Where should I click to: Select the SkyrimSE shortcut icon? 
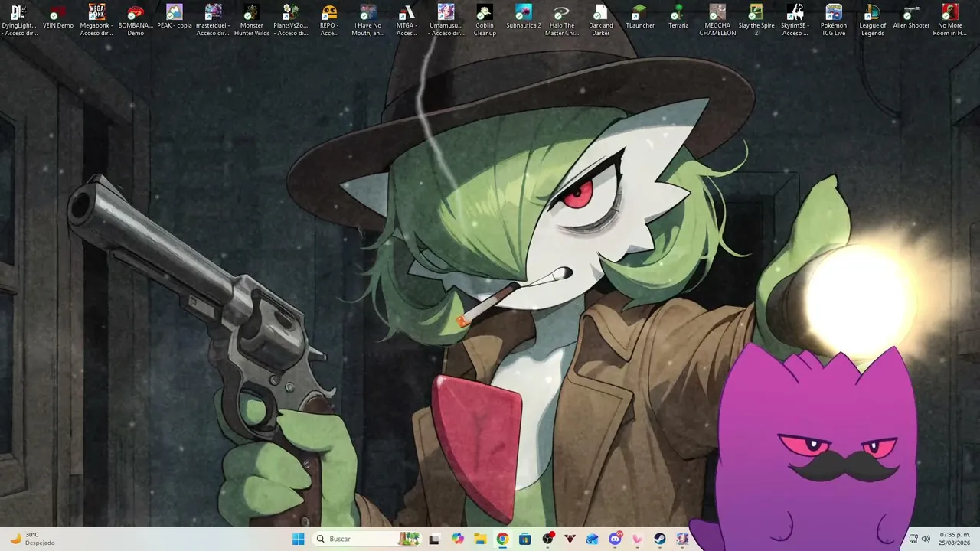[x=795, y=20]
